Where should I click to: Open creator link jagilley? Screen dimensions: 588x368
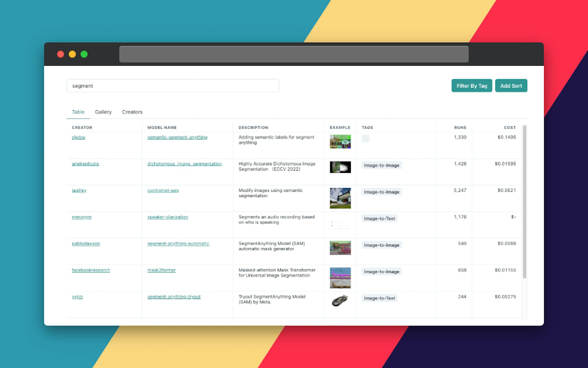pyautogui.click(x=79, y=190)
